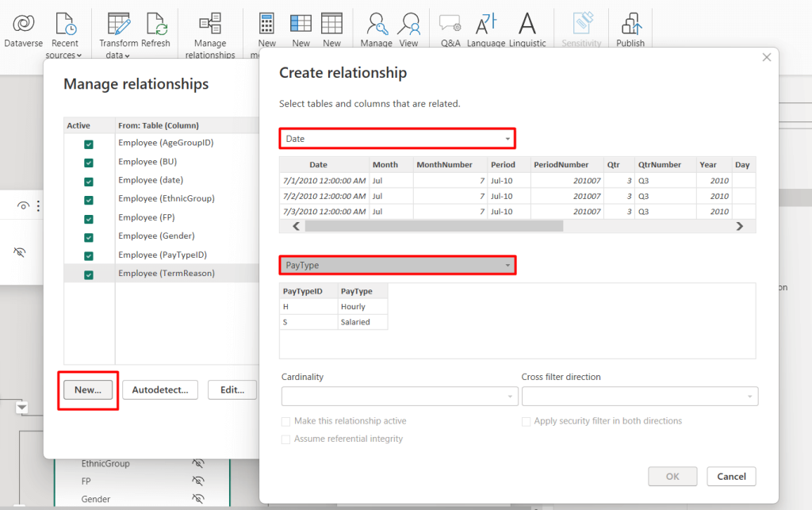Open the Q&A setup icon
812x510 pixels.
tap(450, 23)
